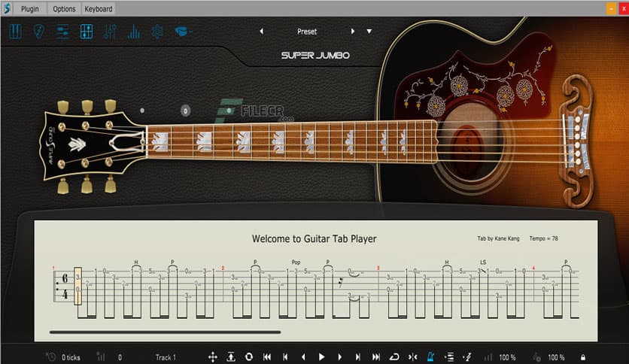
Task: Click the capo position 0 button
Action: (x=185, y=111)
